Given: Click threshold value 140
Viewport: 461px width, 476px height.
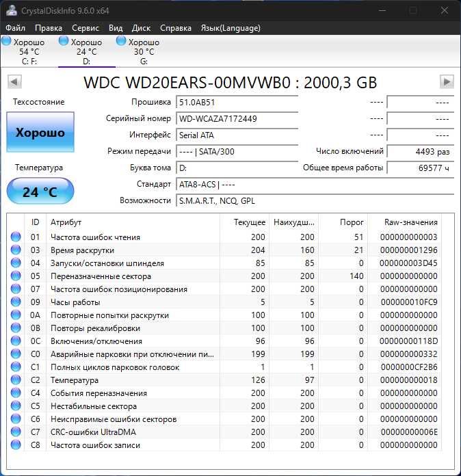Looking at the screenshot, I should pos(356,276).
